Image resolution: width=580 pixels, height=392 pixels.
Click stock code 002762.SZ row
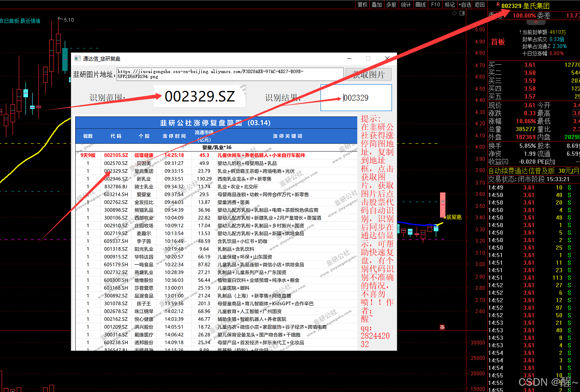116,202
